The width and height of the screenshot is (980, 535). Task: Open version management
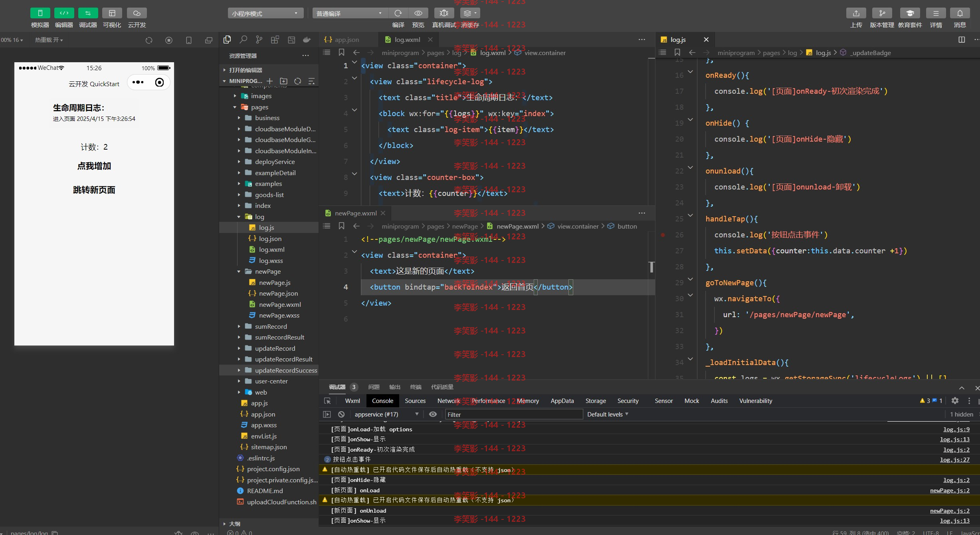(882, 13)
